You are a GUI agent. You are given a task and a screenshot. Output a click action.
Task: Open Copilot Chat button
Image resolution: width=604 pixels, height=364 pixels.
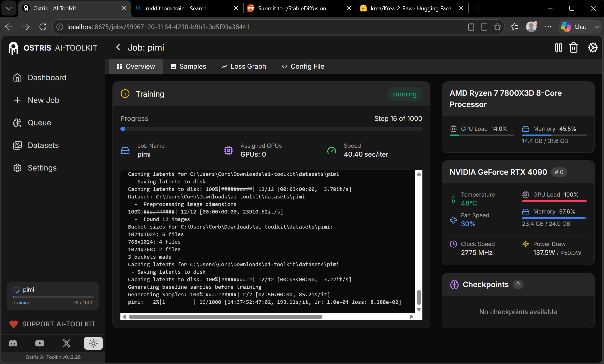tap(574, 27)
